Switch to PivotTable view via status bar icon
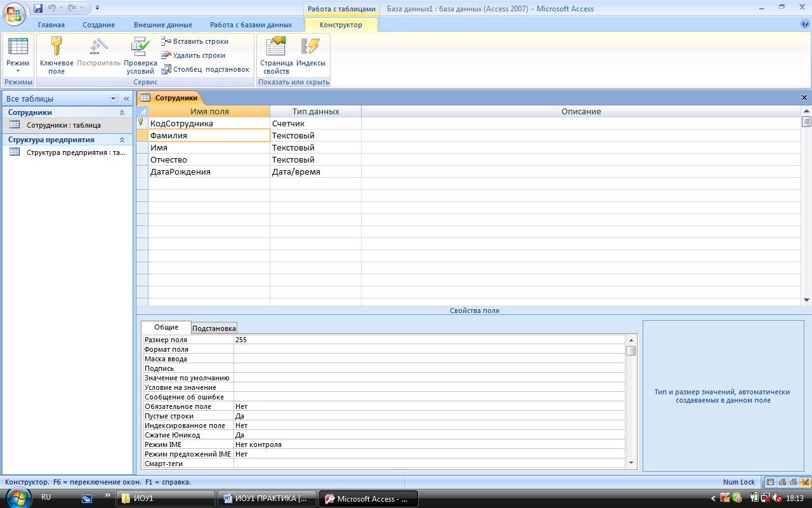 tap(782, 482)
